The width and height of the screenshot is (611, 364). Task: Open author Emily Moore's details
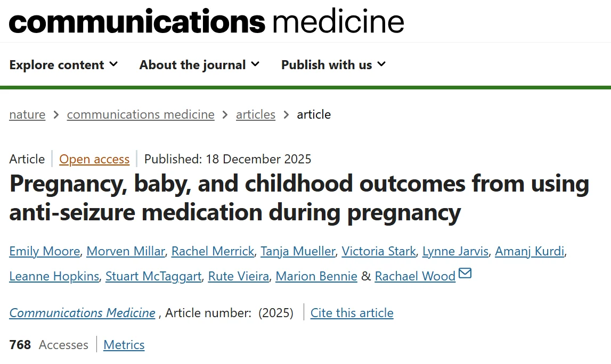pos(44,251)
